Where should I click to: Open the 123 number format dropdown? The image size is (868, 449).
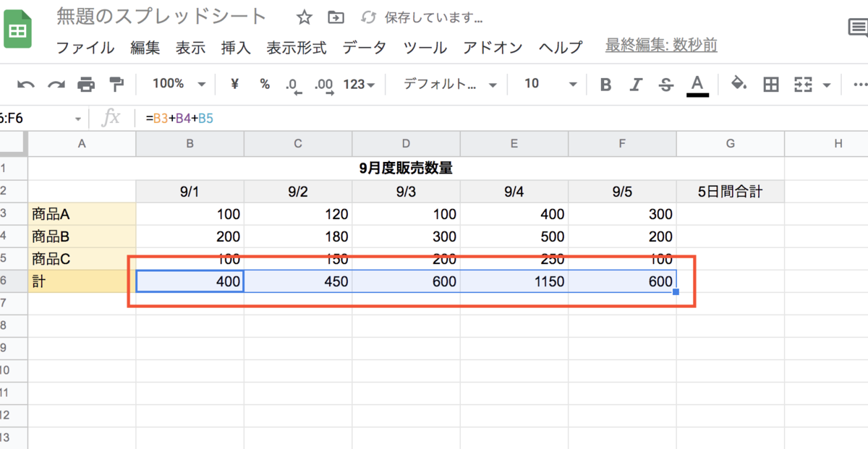[x=359, y=84]
